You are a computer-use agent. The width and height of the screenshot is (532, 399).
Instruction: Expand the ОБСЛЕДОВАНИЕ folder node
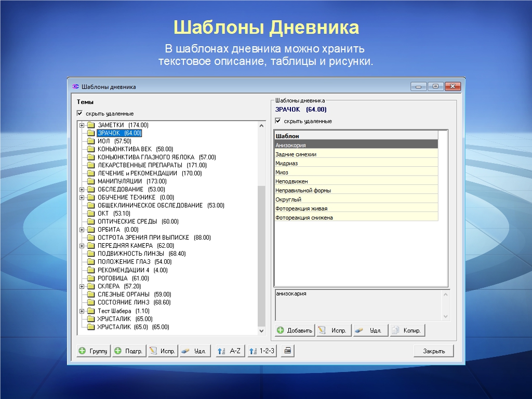[82, 190]
